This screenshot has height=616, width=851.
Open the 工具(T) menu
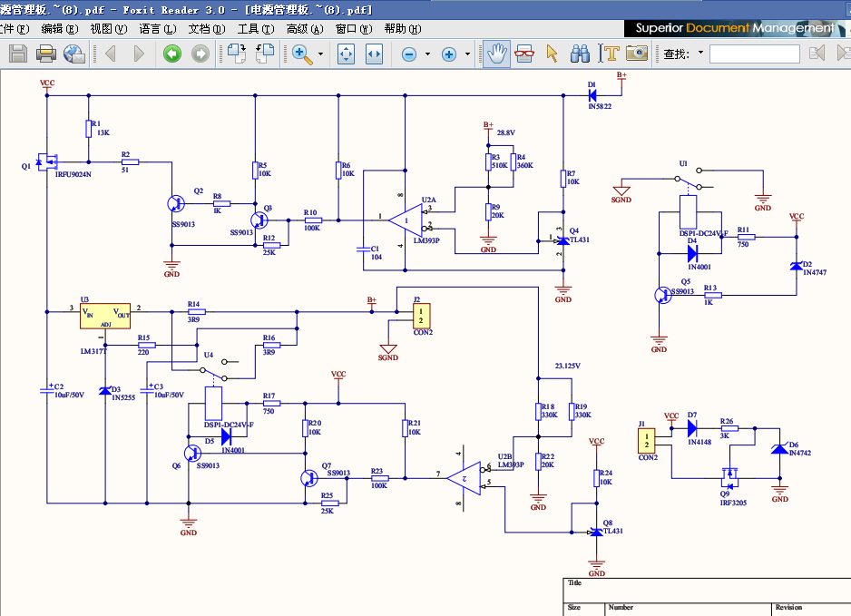256,29
